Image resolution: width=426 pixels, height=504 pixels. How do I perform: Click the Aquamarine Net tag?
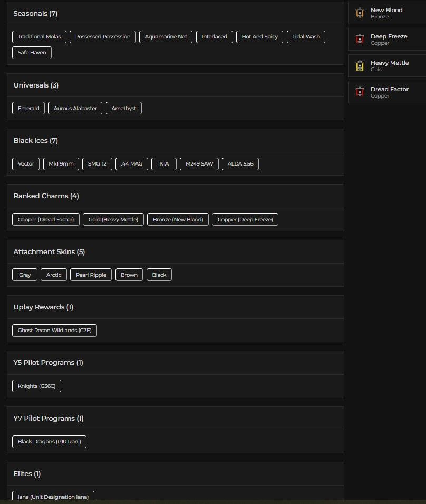(166, 37)
